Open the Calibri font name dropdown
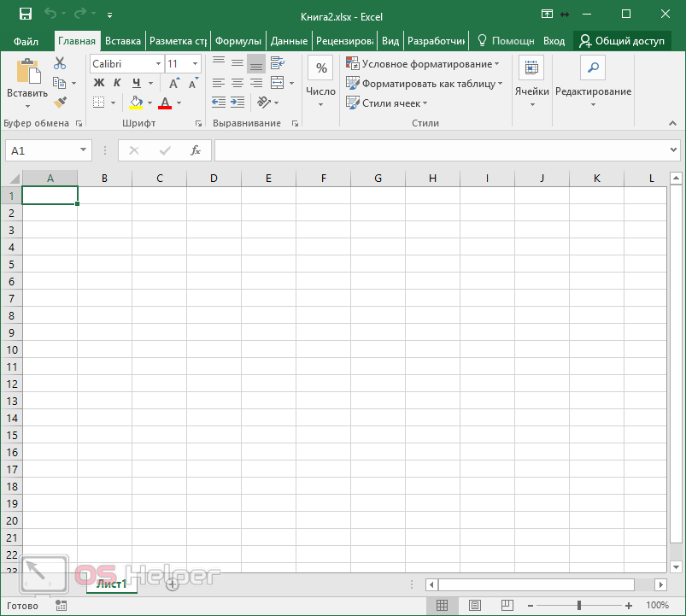The image size is (686, 616). [x=158, y=64]
